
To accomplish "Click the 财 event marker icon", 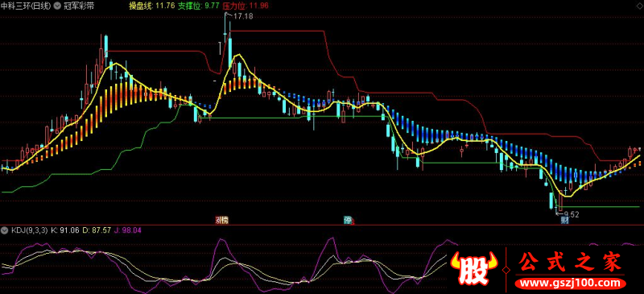I will pos(565,221).
